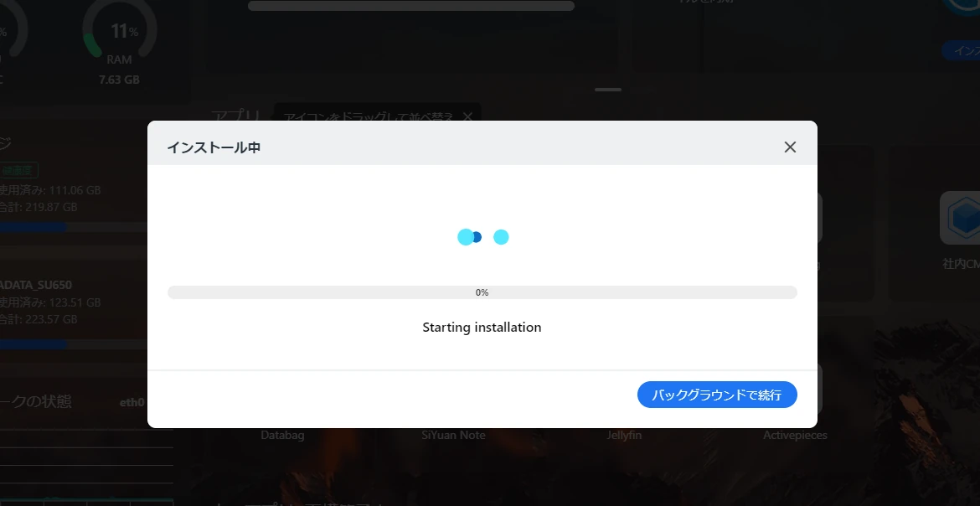Dismiss the icon drag reorder tip
This screenshot has height=506, width=980.
tap(467, 116)
